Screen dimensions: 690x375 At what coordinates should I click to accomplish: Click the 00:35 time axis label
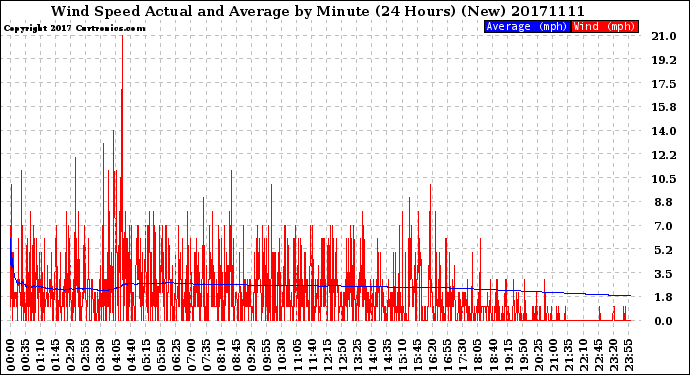point(26,355)
